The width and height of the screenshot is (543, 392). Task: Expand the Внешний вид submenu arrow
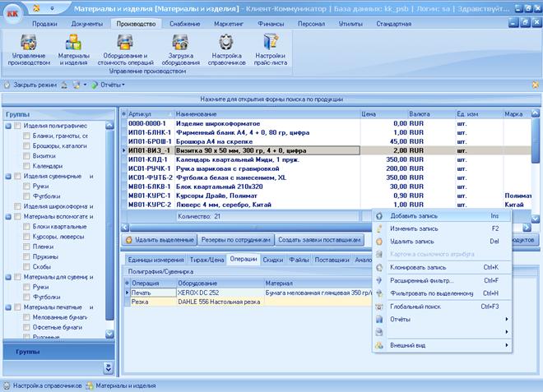tap(507, 345)
